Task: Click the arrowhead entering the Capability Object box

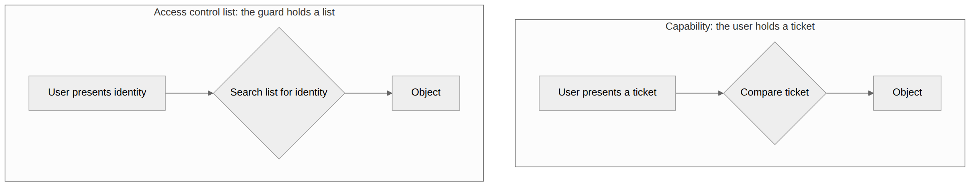Action: [x=871, y=93]
